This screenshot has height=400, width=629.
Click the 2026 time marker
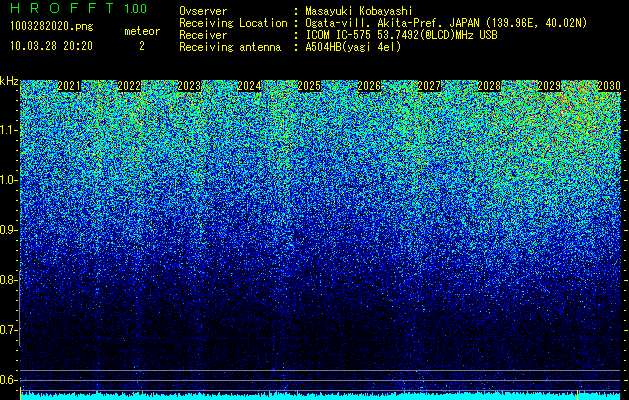pos(369,86)
